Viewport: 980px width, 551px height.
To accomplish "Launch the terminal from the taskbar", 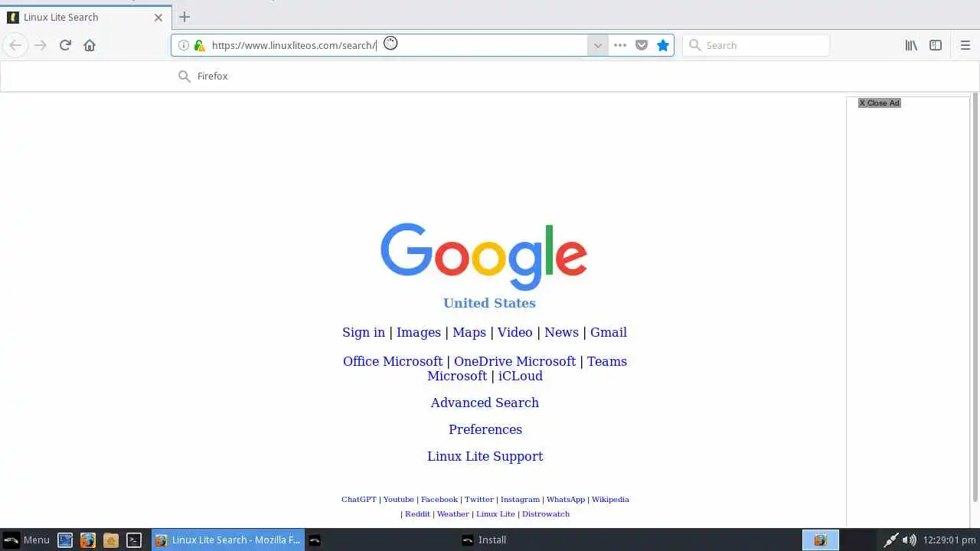I will (134, 540).
